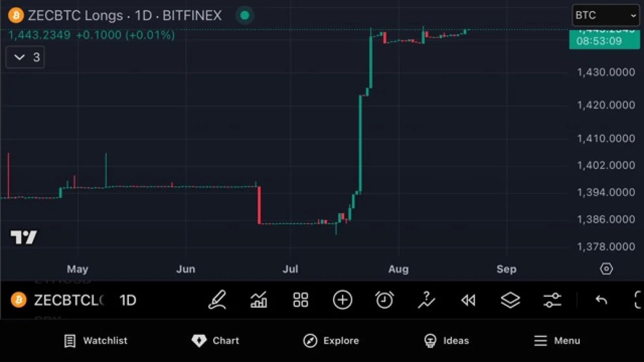Switch to the Watchlist tab
This screenshot has width=644, height=362.
(x=96, y=341)
